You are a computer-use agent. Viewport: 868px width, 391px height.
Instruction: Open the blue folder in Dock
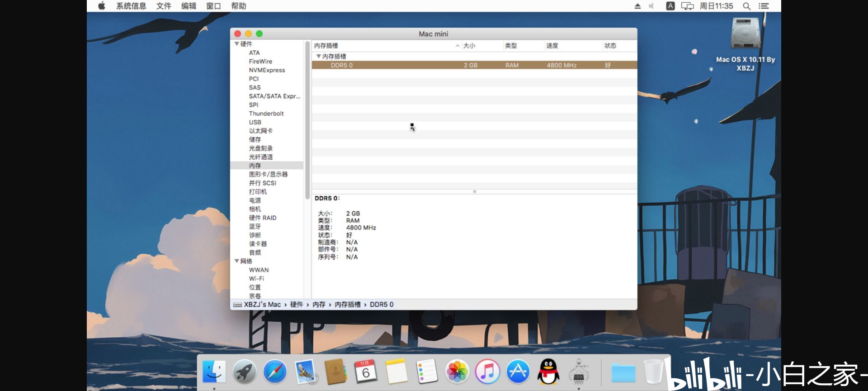[x=623, y=373]
